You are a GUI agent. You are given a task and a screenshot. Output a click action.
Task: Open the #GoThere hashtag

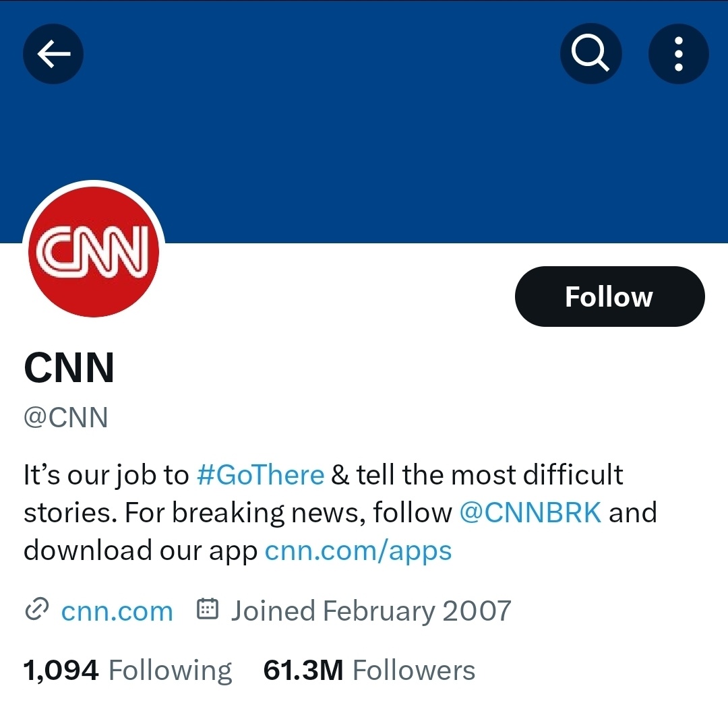pyautogui.click(x=260, y=475)
